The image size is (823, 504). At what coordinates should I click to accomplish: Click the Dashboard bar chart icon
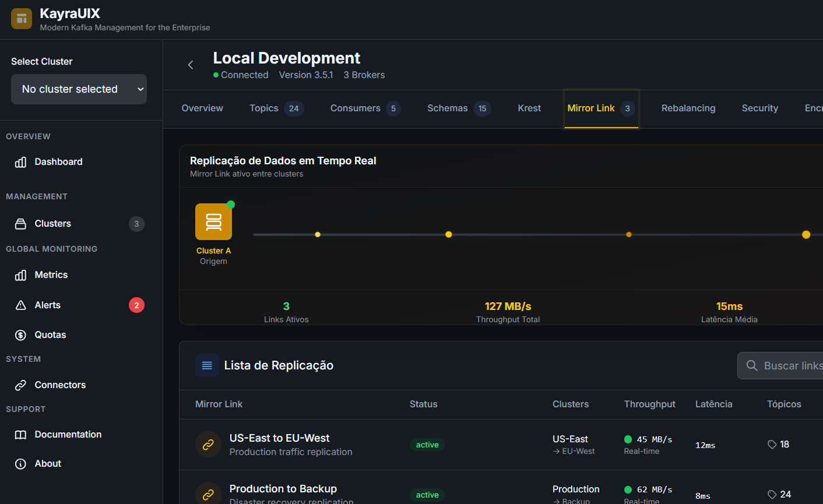point(20,162)
